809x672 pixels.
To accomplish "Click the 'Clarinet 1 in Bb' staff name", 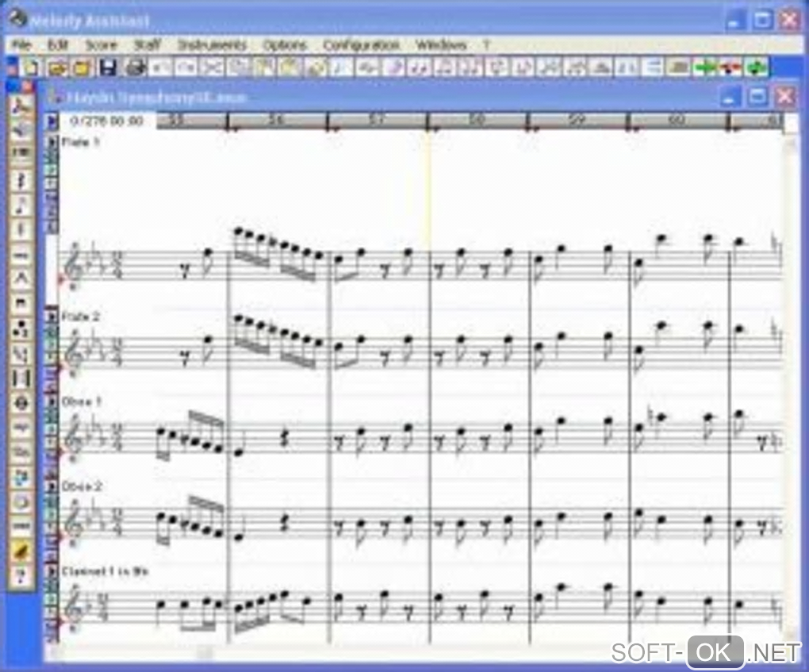I will [105, 571].
